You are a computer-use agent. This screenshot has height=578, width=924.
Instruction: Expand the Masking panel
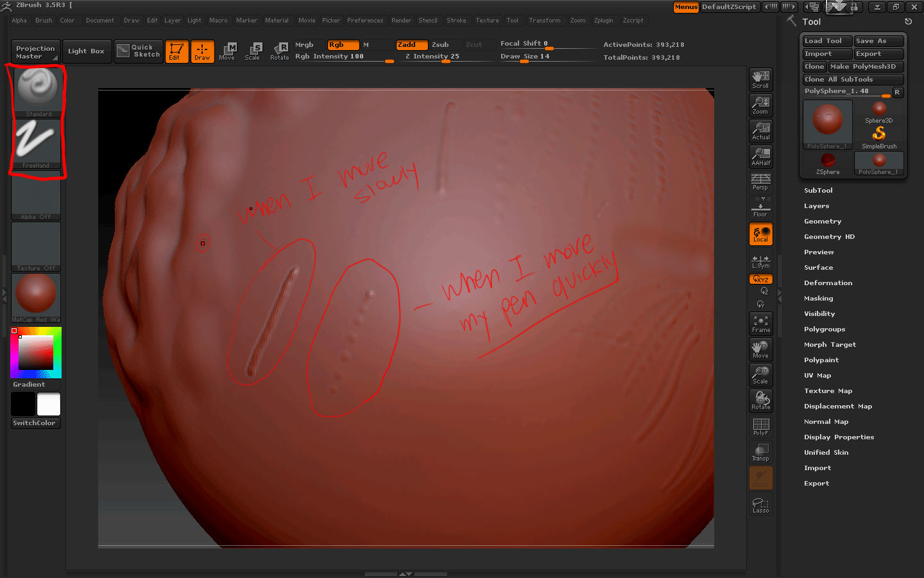tap(819, 298)
